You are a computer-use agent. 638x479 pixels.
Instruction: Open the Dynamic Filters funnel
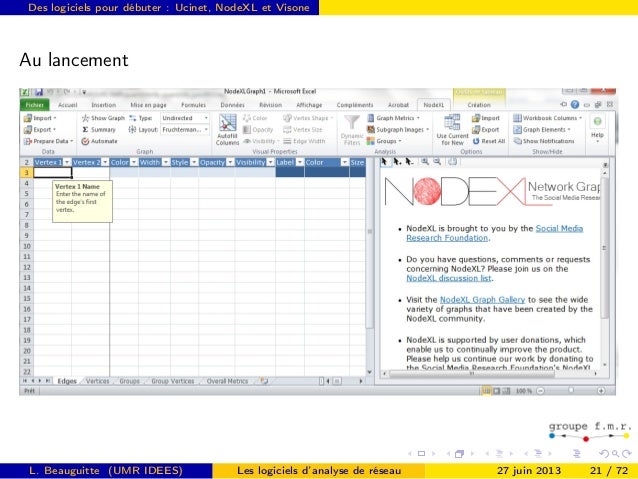pyautogui.click(x=352, y=130)
